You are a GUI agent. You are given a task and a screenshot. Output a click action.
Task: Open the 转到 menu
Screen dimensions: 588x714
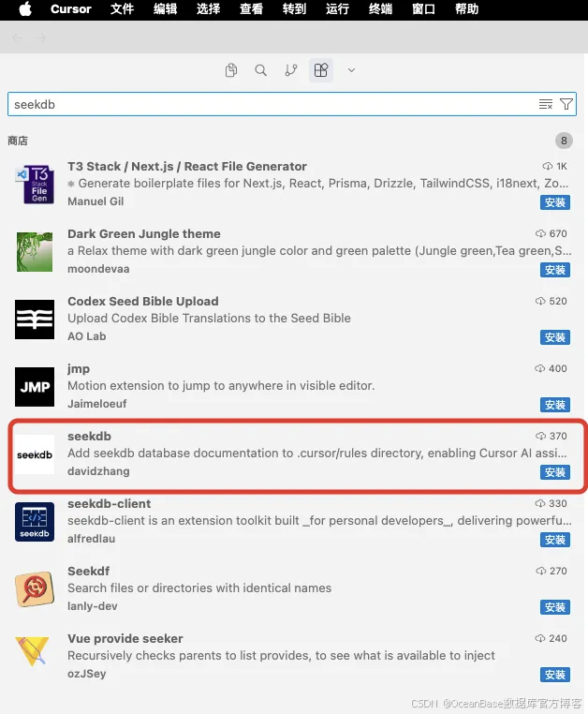(294, 9)
